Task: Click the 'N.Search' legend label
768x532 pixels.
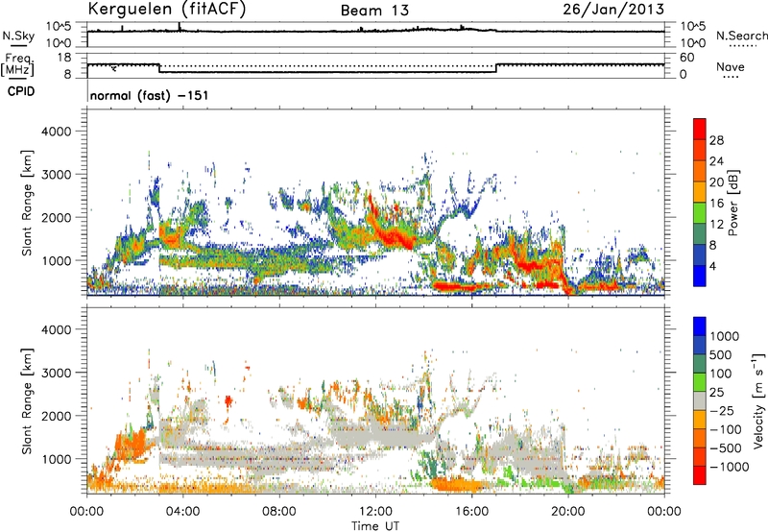Action: point(741,36)
